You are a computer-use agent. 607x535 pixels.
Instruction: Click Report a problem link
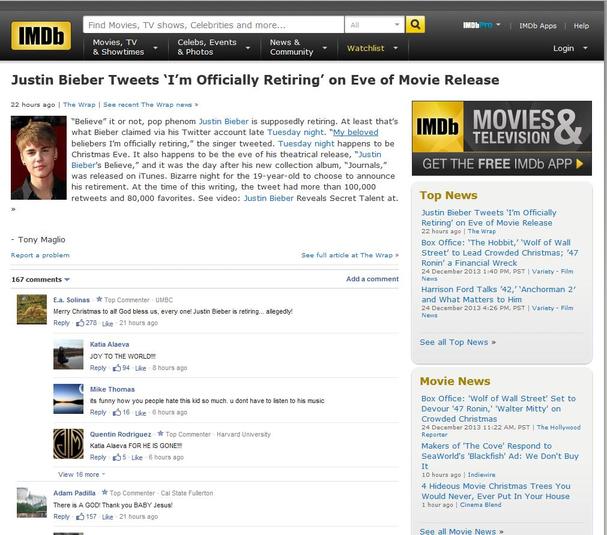(x=40, y=255)
